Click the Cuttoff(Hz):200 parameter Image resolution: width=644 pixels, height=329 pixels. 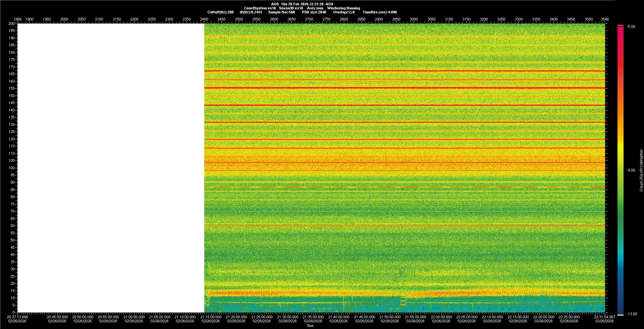[220, 12]
